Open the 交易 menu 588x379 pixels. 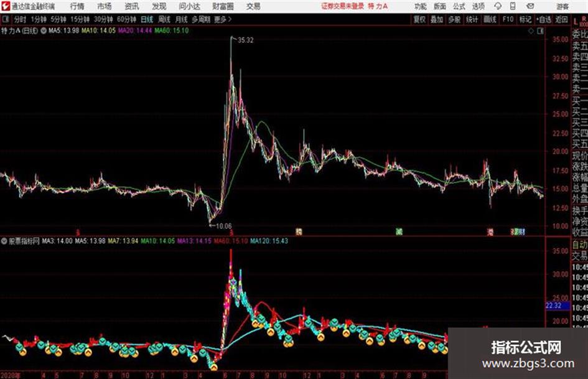253,6
